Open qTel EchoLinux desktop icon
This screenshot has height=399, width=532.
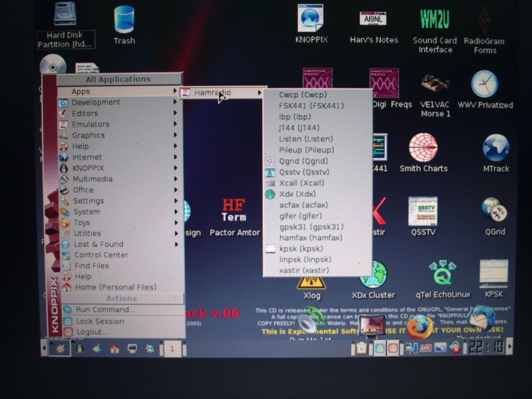pyautogui.click(x=443, y=279)
